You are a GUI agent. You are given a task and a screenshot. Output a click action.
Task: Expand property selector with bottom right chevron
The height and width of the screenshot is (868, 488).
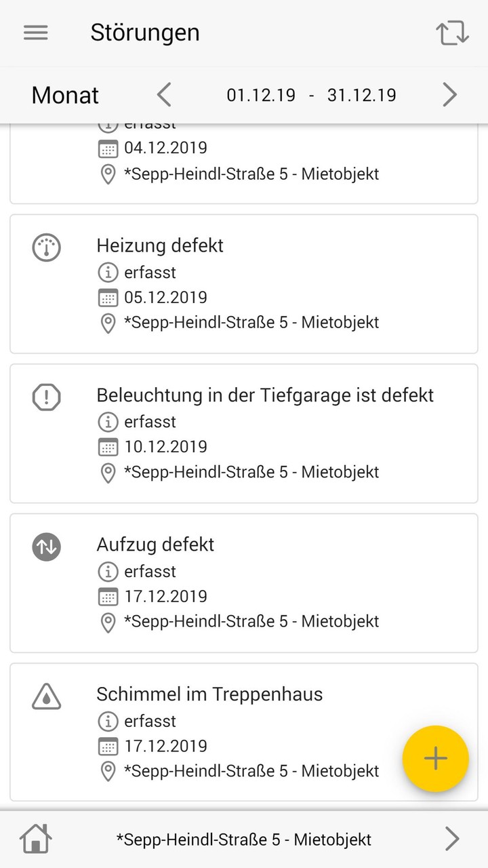[x=452, y=839]
